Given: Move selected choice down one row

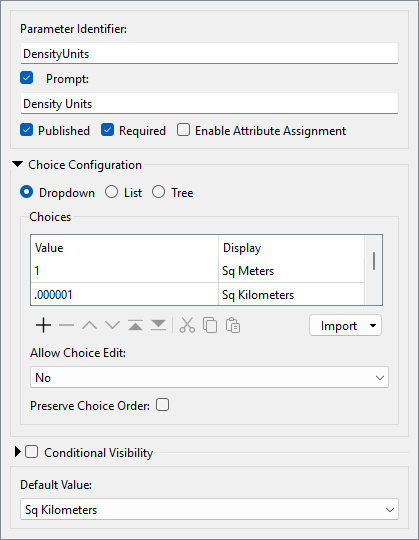Looking at the screenshot, I should (x=113, y=325).
